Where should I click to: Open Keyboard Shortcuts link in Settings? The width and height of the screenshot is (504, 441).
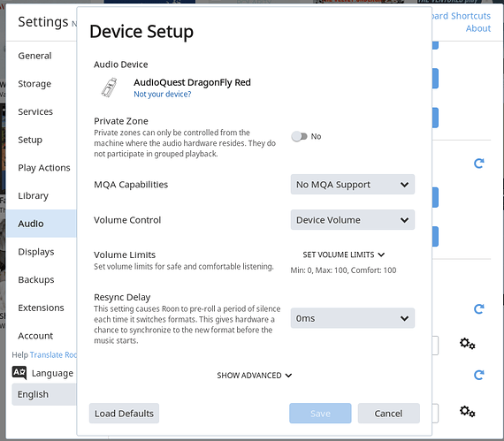click(x=462, y=16)
